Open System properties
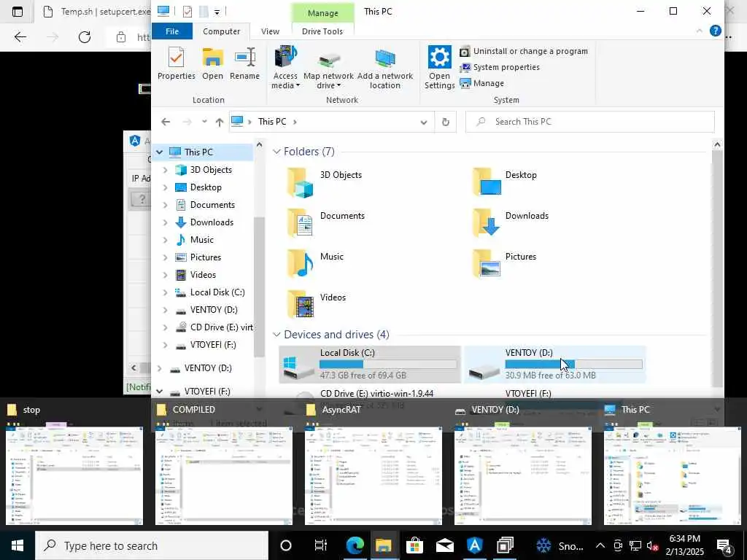Viewport: 747px width, 560px height. 499,67
